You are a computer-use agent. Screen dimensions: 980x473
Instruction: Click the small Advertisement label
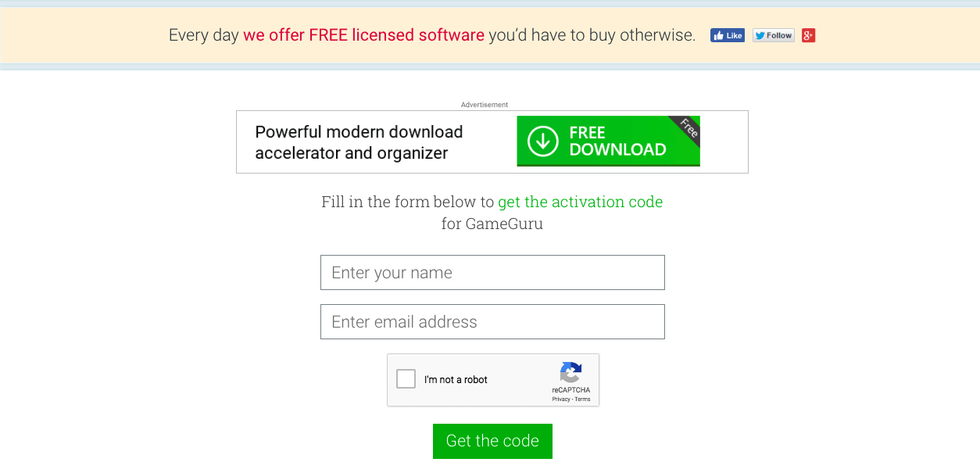(485, 105)
